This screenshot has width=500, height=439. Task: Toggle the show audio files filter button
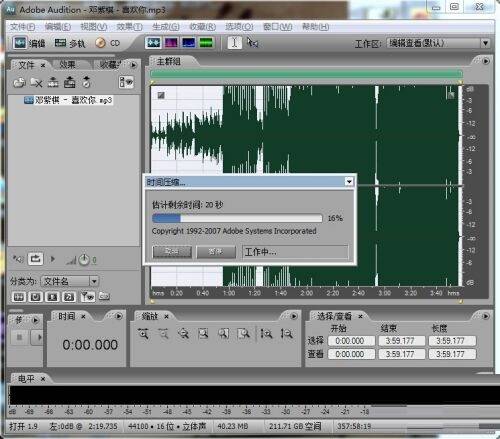point(19,297)
